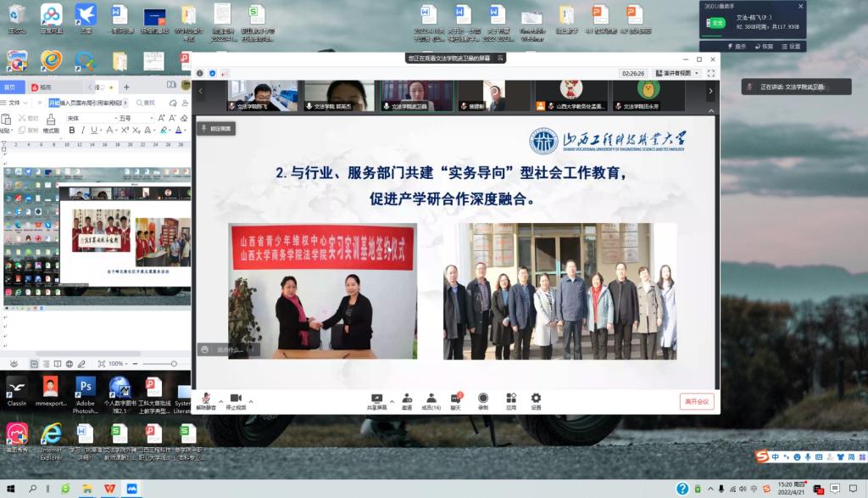Toggle bold formatting in WPS
Viewport: 868px width, 498px height.
[x=71, y=130]
